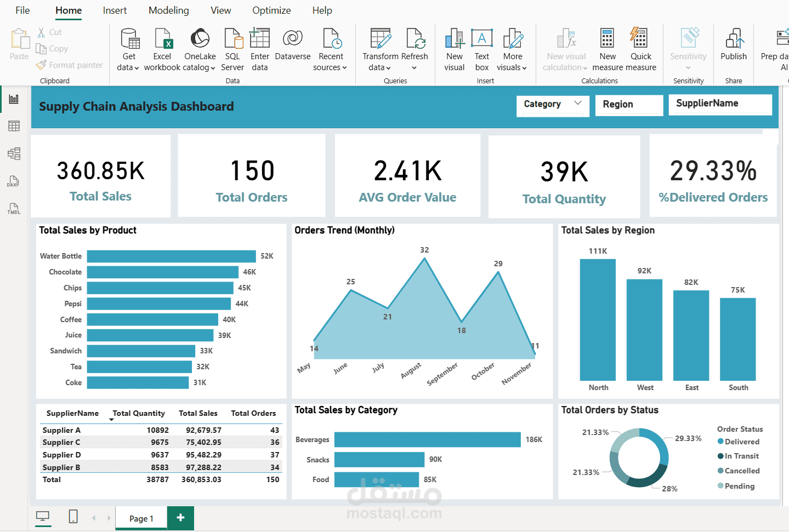This screenshot has height=532, width=789.
Task: Open the Dataverse connector
Action: [x=292, y=45]
